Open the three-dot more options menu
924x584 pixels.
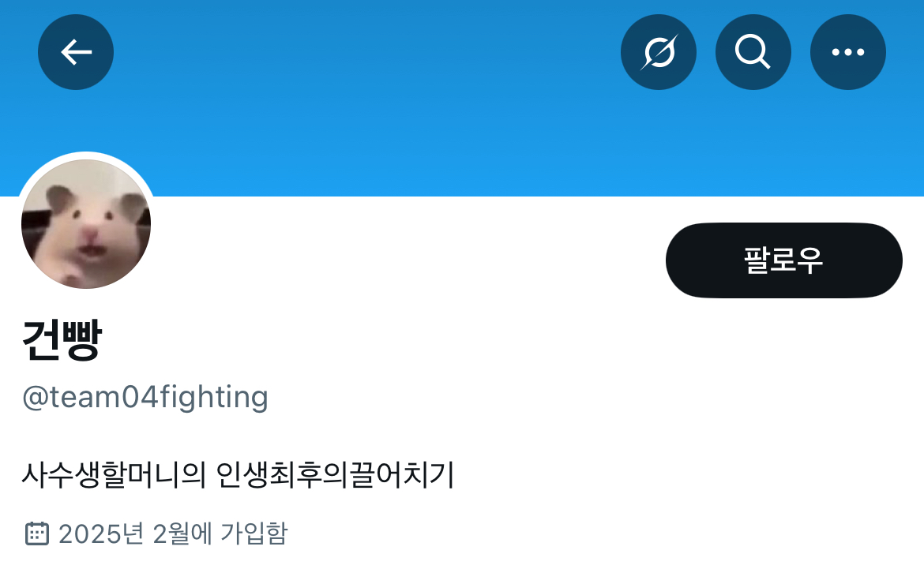pos(848,52)
